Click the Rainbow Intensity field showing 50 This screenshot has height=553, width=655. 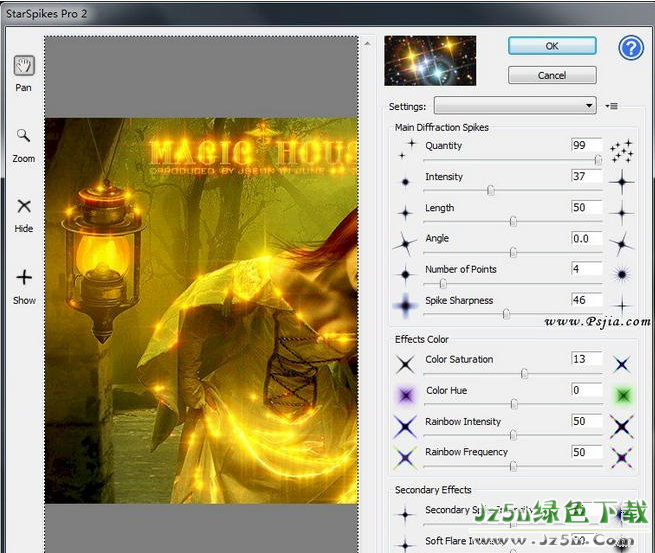(x=586, y=421)
